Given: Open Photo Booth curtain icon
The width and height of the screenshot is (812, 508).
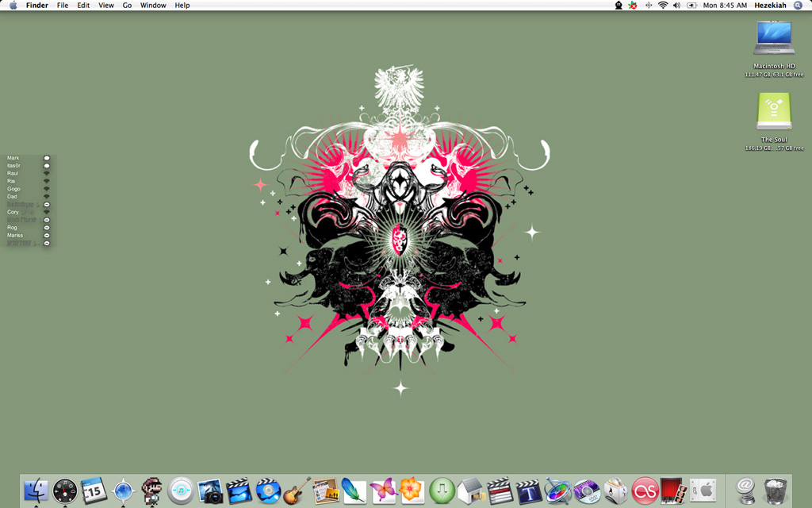Looking at the screenshot, I should point(674,491).
